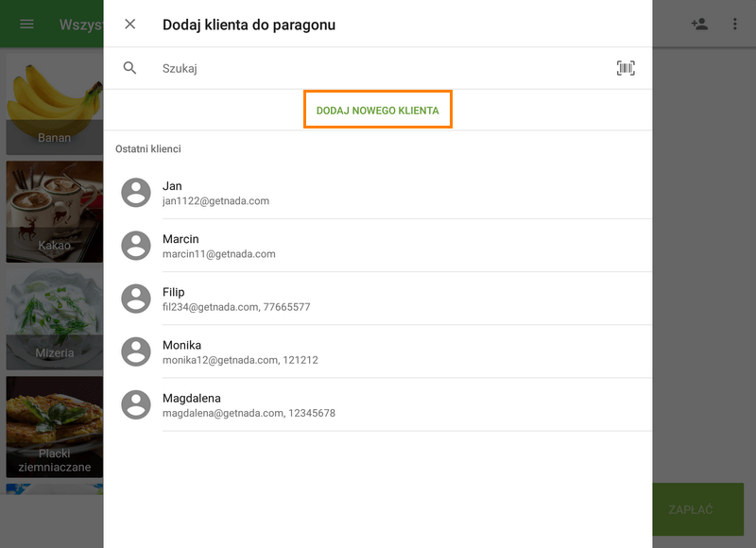
Task: Click Magdalena's avatar icon
Action: 136,404
